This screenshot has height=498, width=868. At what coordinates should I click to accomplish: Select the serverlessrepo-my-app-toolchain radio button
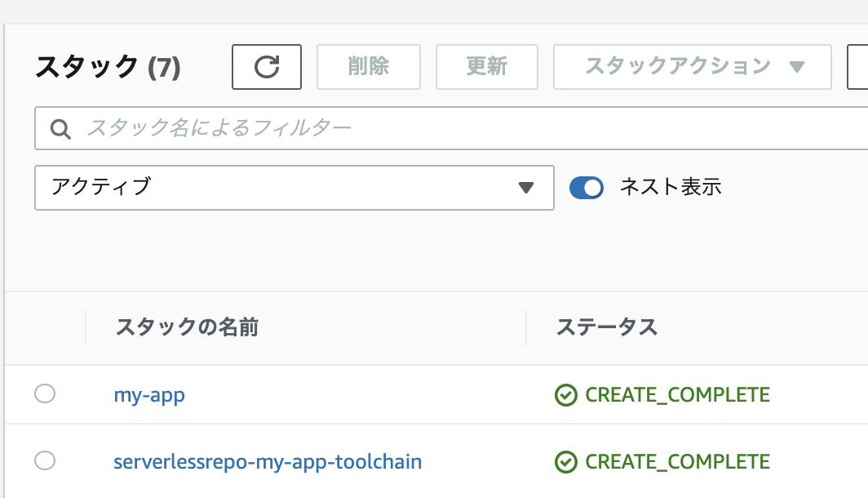[46, 460]
